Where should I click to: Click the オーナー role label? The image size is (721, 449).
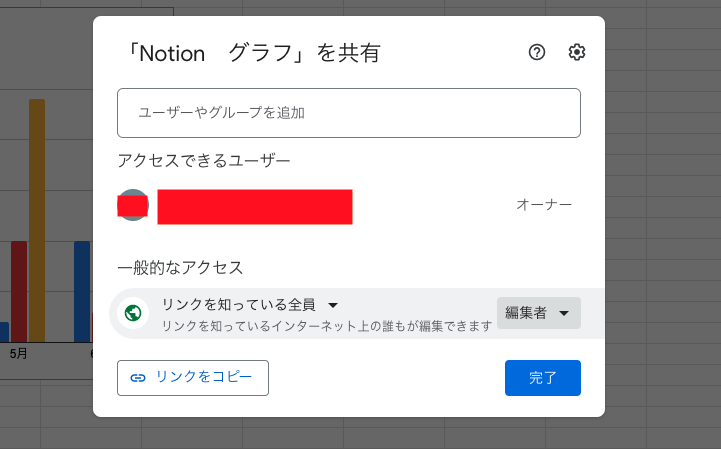[544, 204]
